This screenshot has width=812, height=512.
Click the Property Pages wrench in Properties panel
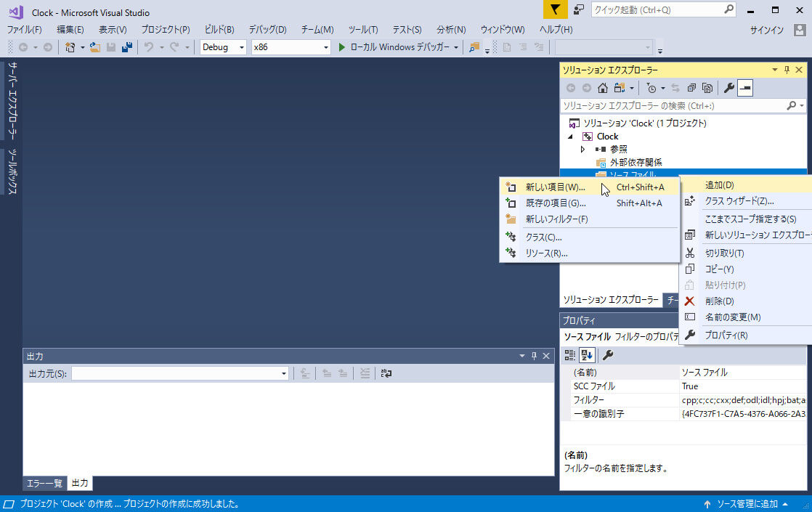pos(608,355)
